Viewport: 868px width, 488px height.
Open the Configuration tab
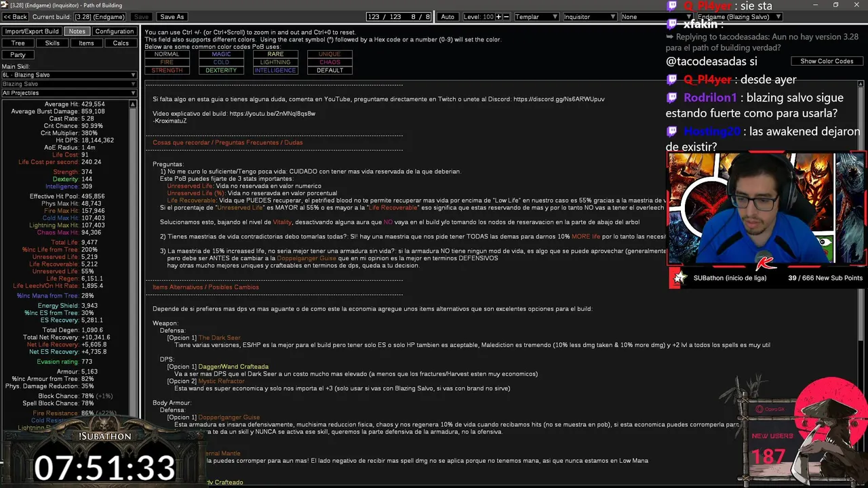tap(115, 31)
